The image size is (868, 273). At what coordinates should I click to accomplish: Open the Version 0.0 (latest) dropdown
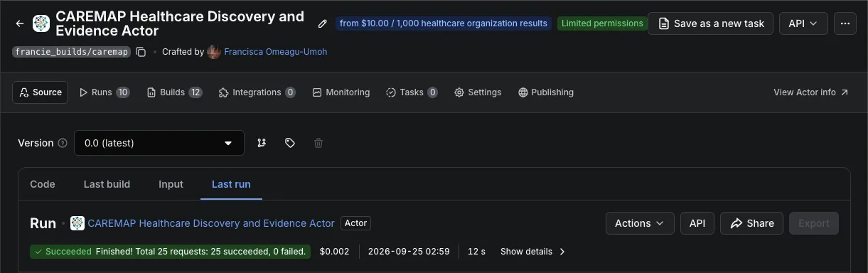tap(159, 143)
